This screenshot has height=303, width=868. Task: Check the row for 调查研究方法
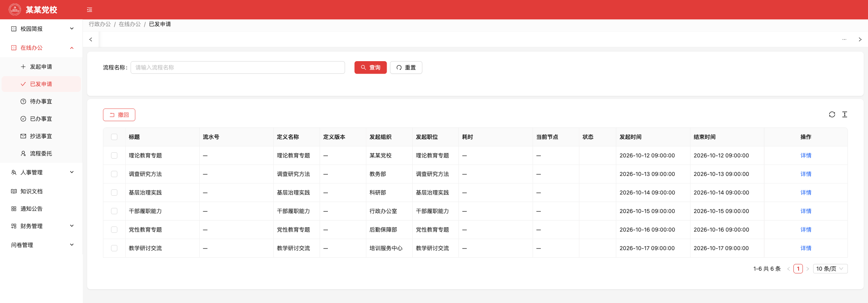pos(114,174)
